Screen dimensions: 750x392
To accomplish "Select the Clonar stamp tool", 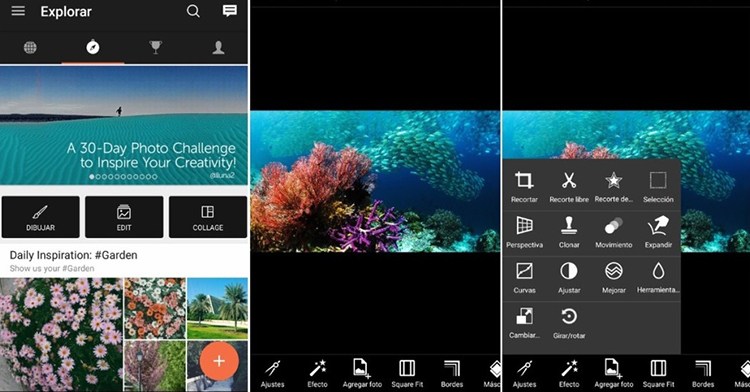I will 569,232.
